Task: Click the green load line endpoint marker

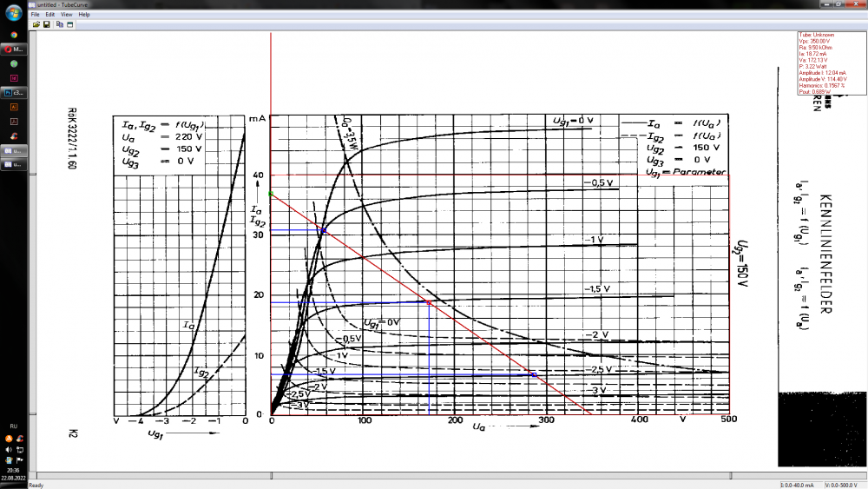Action: (x=272, y=194)
